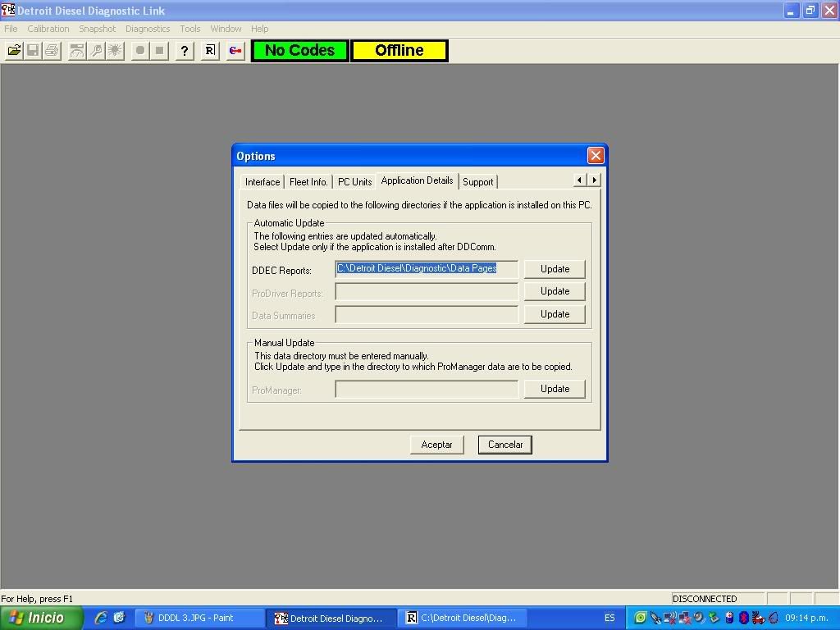Open the Window menu
Viewport: 840px width, 630px height.
pyautogui.click(x=226, y=29)
